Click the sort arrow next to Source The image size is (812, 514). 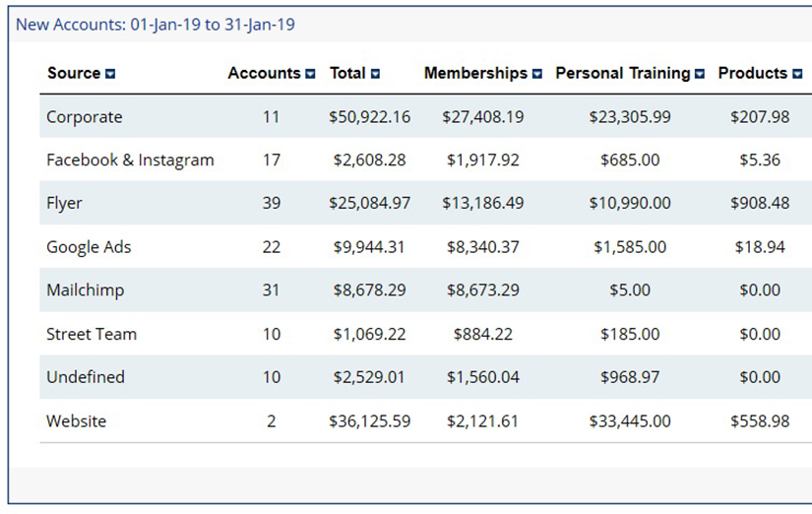110,74
